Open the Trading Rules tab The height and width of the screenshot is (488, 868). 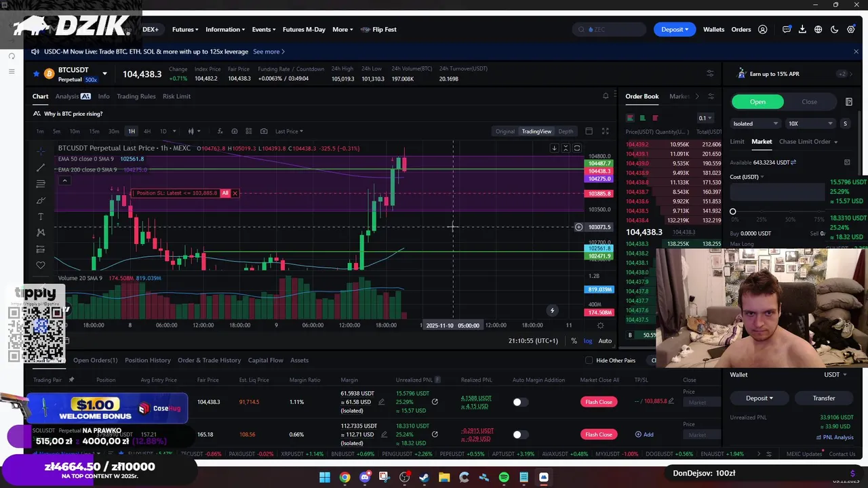136,96
